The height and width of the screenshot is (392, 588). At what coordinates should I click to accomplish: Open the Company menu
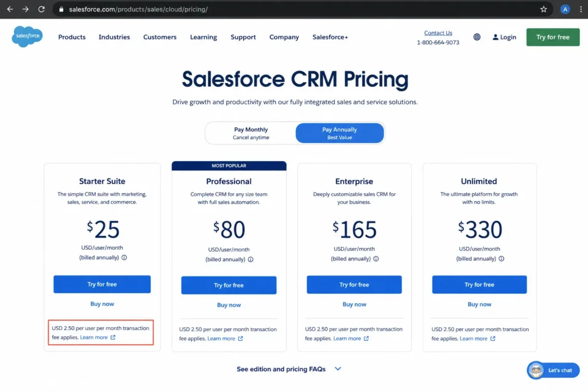[x=284, y=37]
